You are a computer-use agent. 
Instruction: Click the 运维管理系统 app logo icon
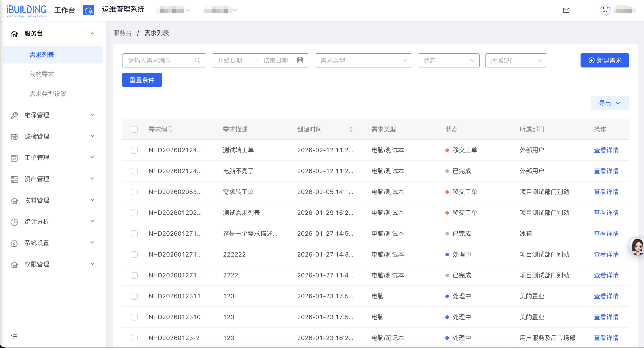(x=89, y=10)
